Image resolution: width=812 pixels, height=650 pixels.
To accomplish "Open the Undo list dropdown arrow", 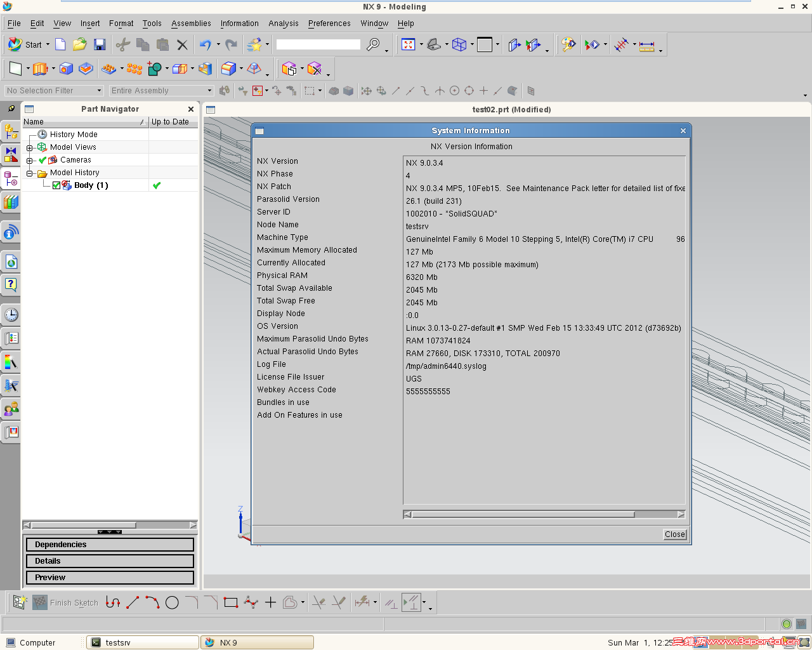I will (x=218, y=44).
